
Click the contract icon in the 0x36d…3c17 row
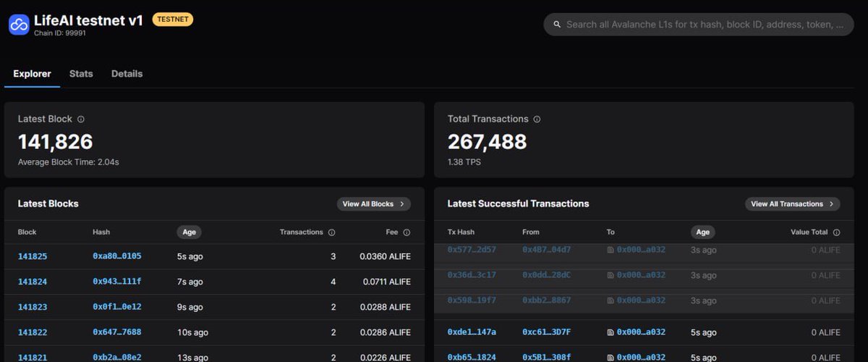pos(610,275)
